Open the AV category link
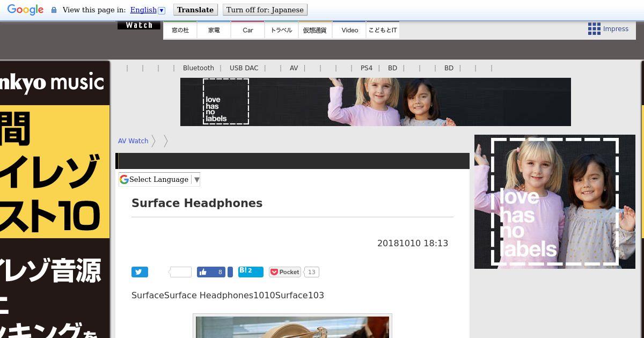Screen dimensions: 644x338 tap(294, 68)
